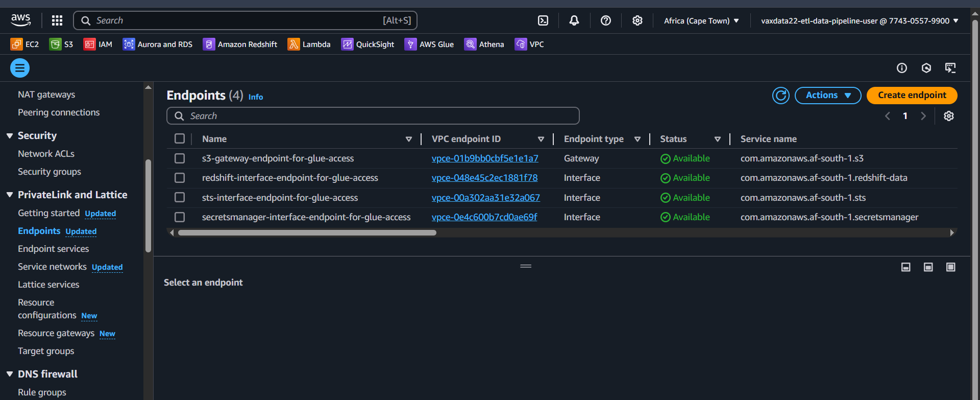Image resolution: width=980 pixels, height=400 pixels.
Task: Open the AWS Glue shortcut
Action: (429, 44)
